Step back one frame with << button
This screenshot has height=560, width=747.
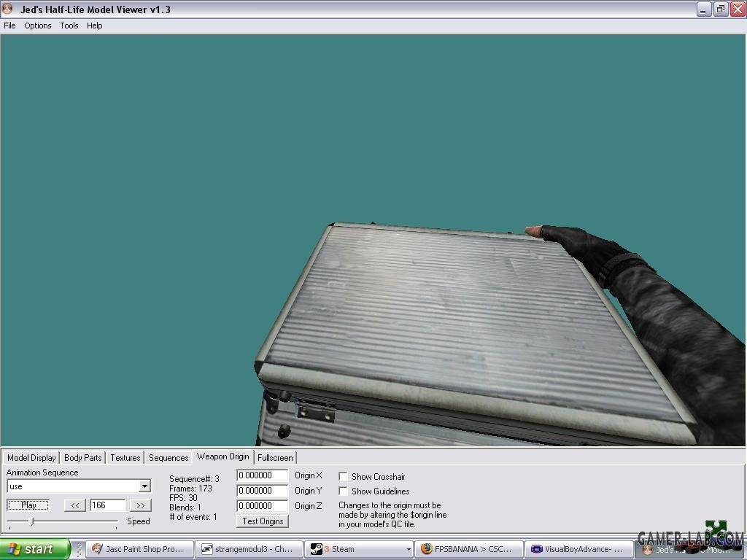click(75, 505)
